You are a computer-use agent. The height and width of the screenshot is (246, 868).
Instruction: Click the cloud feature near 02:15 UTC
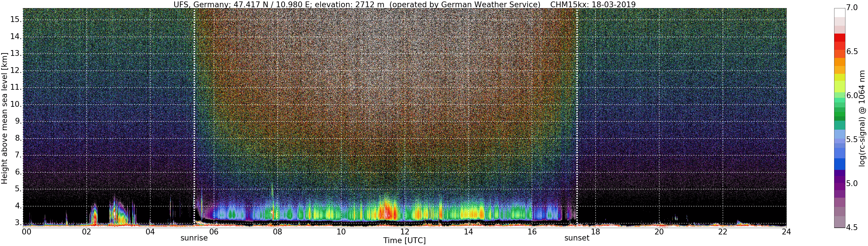click(x=95, y=214)
